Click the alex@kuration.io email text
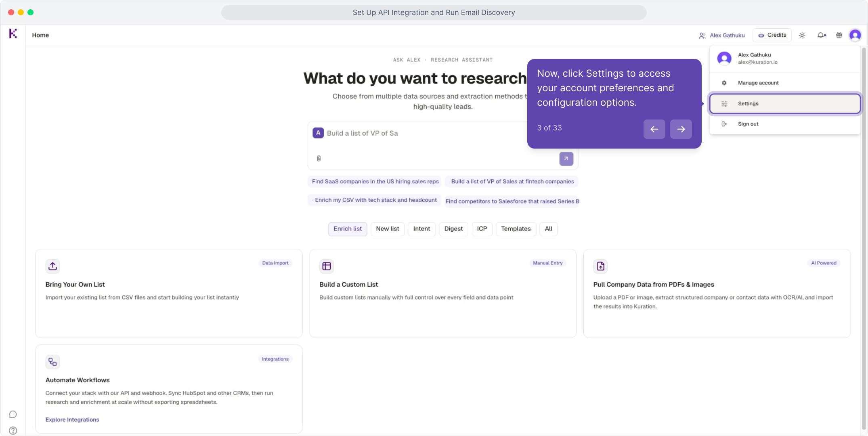Viewport: 868px width, 436px height. coord(757,62)
